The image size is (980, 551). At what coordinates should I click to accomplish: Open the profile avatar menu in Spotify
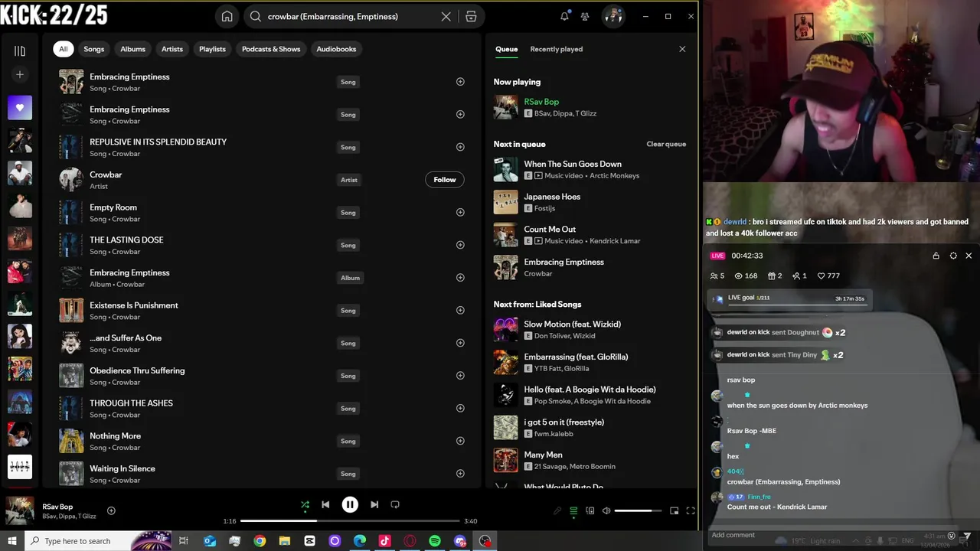(x=612, y=16)
